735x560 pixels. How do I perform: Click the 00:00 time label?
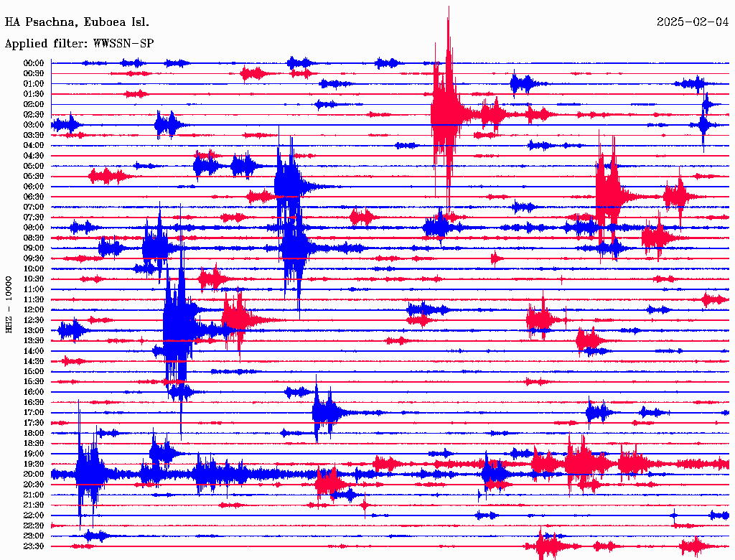pyautogui.click(x=34, y=63)
